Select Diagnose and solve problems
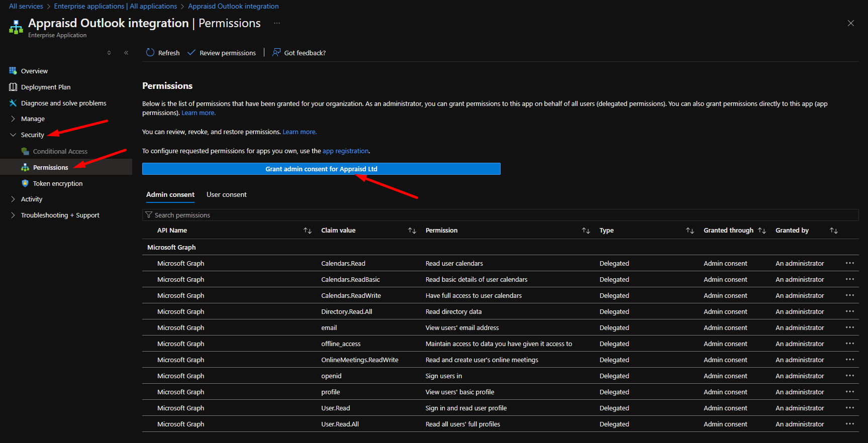This screenshot has width=868, height=443. click(63, 103)
